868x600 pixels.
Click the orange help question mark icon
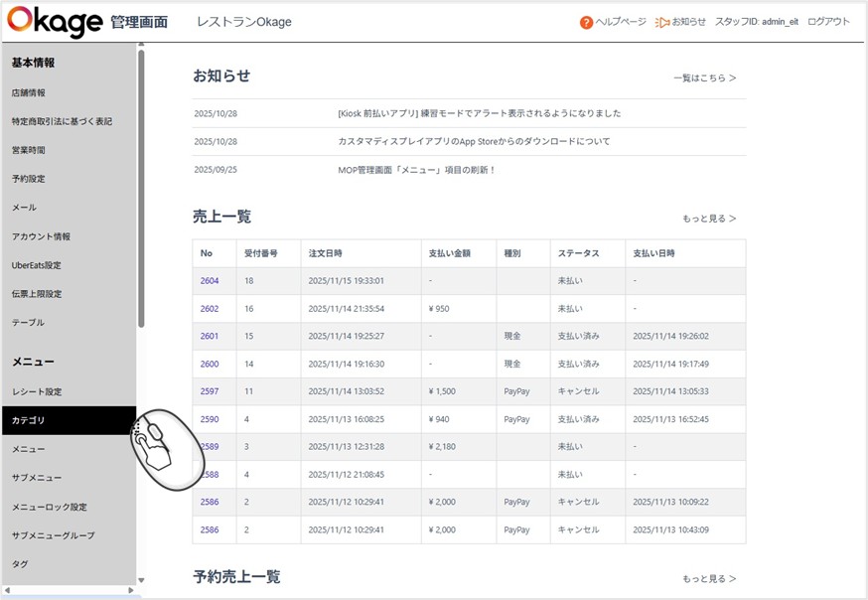(587, 22)
